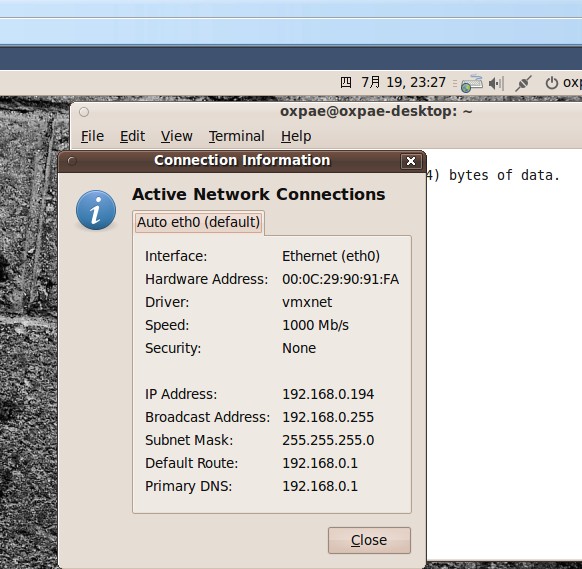This screenshot has width=582, height=569.
Task: Click the volume speaker icon
Action: [x=496, y=84]
